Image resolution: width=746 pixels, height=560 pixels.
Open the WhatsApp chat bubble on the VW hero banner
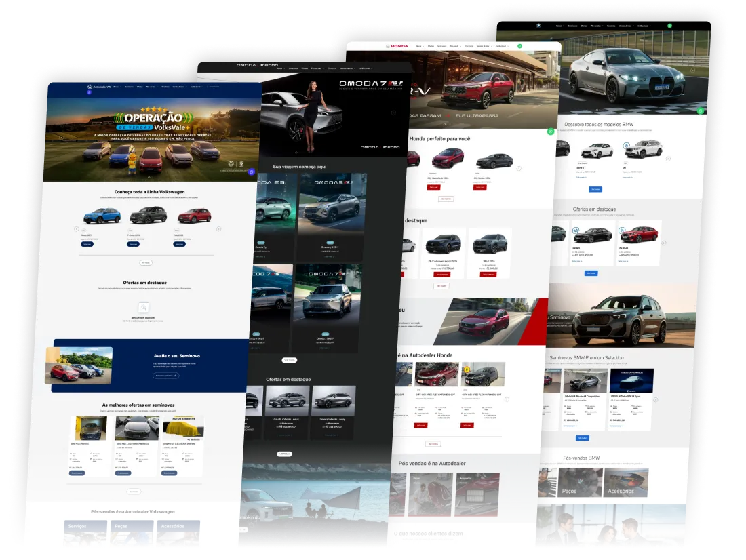pyautogui.click(x=252, y=172)
